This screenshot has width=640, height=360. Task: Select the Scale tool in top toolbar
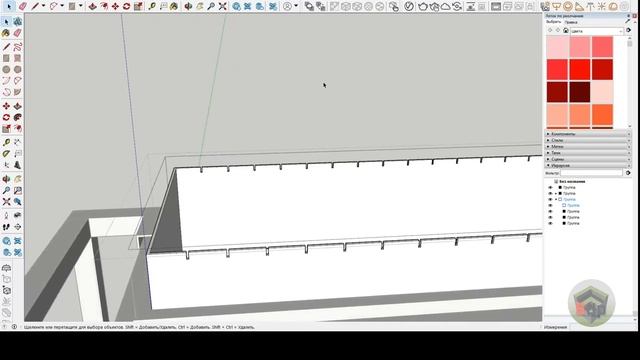coord(138,6)
